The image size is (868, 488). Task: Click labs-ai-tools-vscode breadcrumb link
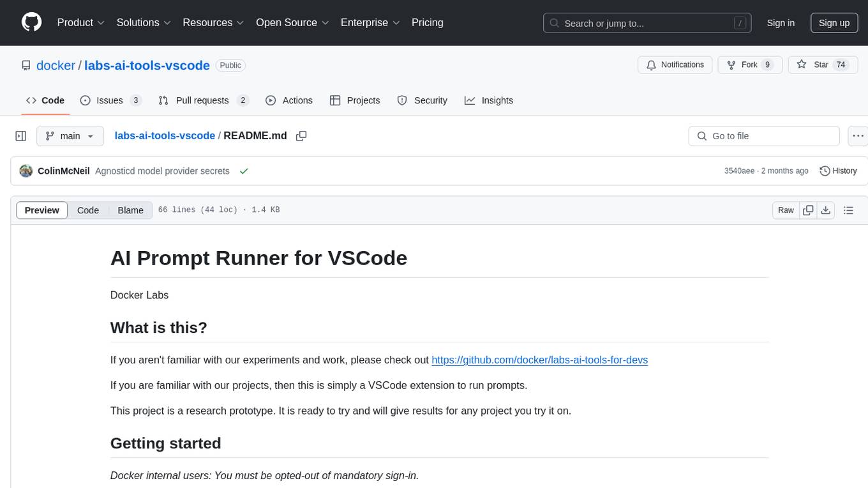tap(165, 135)
